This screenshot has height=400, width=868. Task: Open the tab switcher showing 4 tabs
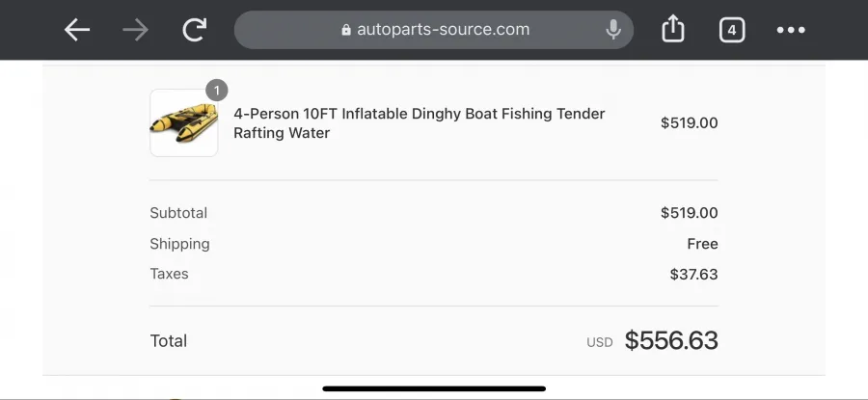[732, 30]
